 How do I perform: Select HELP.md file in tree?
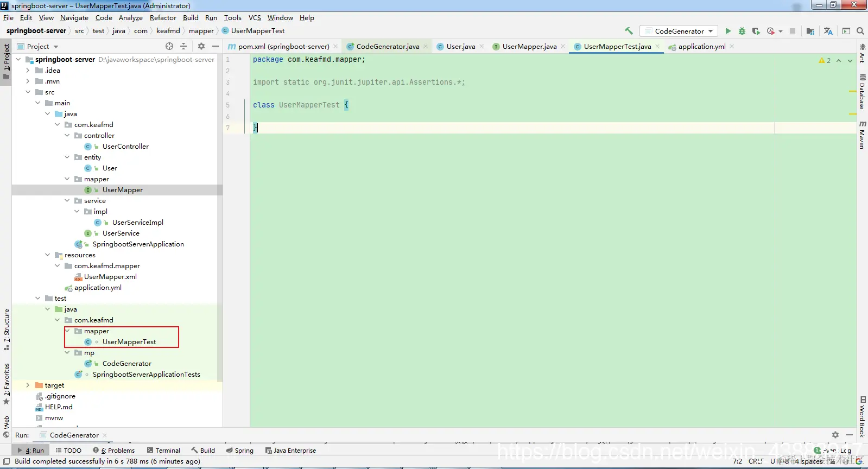point(58,407)
